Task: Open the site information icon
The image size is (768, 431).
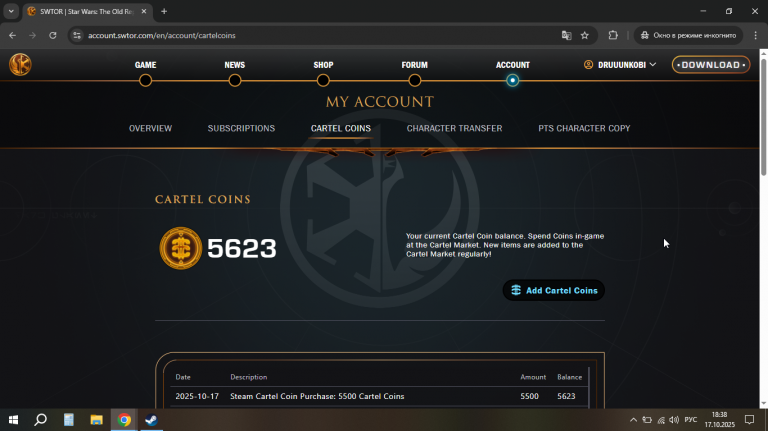Action: pyautogui.click(x=77, y=35)
